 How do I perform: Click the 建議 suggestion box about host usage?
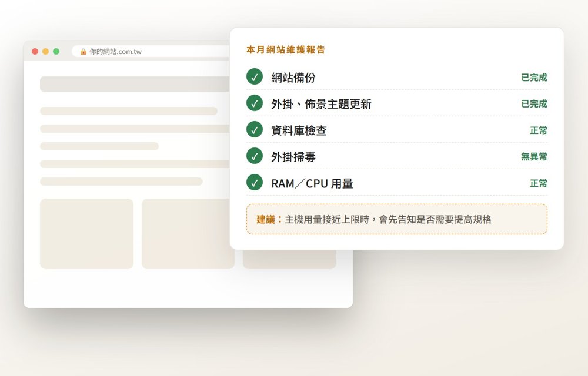tap(397, 219)
